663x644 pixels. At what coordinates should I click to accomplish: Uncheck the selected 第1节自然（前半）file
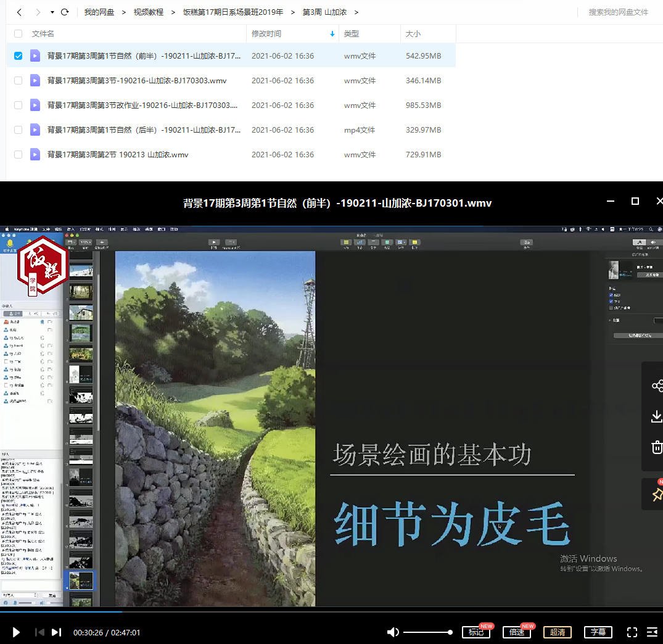point(18,55)
